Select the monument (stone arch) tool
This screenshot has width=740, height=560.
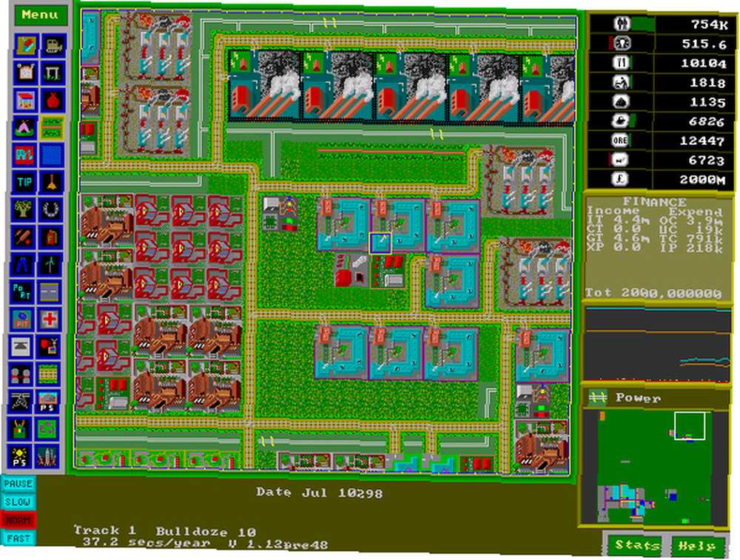coord(53,72)
